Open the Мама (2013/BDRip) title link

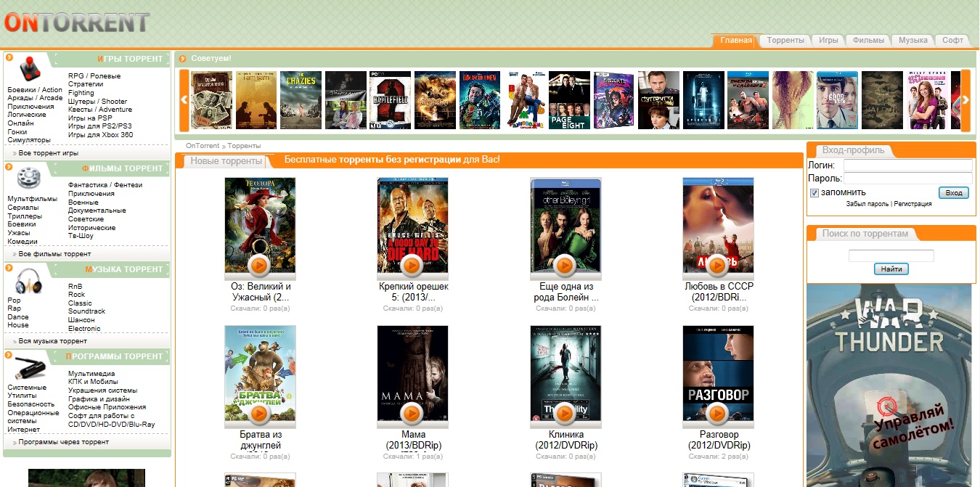coord(412,440)
